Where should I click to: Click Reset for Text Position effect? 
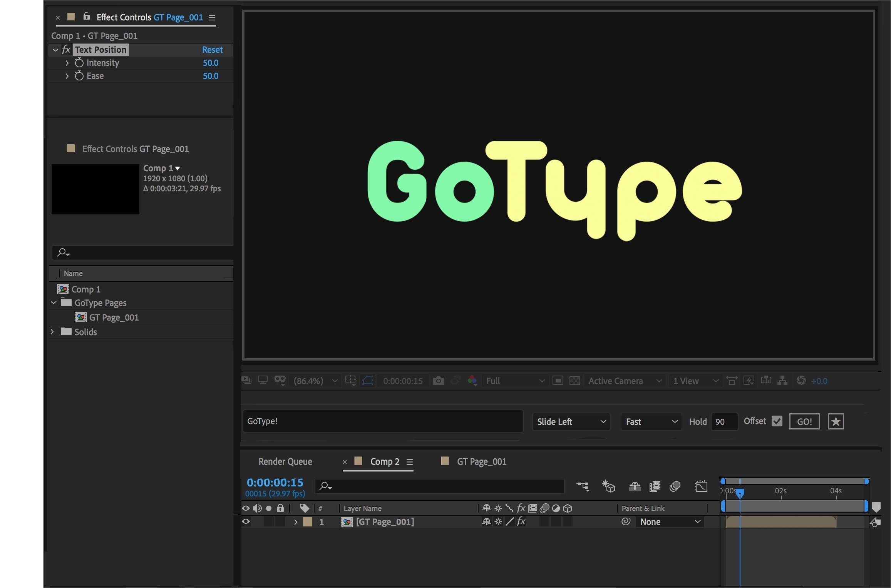tap(212, 50)
